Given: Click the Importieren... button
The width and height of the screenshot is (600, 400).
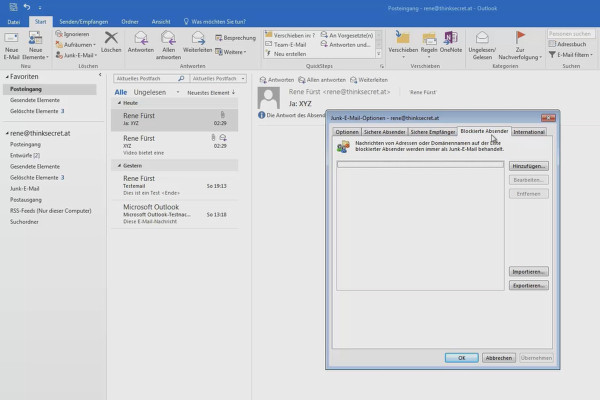Looking at the screenshot, I should click(x=528, y=272).
